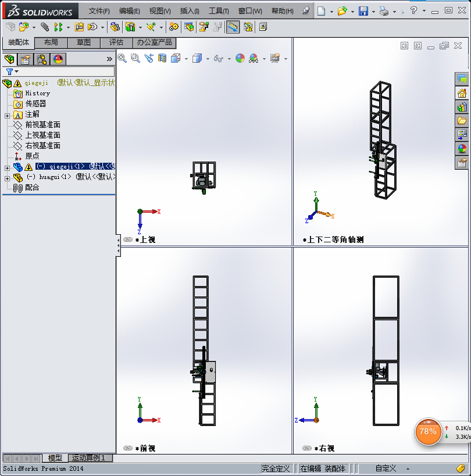Click the Update SpeedPak icon
471x476 pixels.
[x=248, y=27]
